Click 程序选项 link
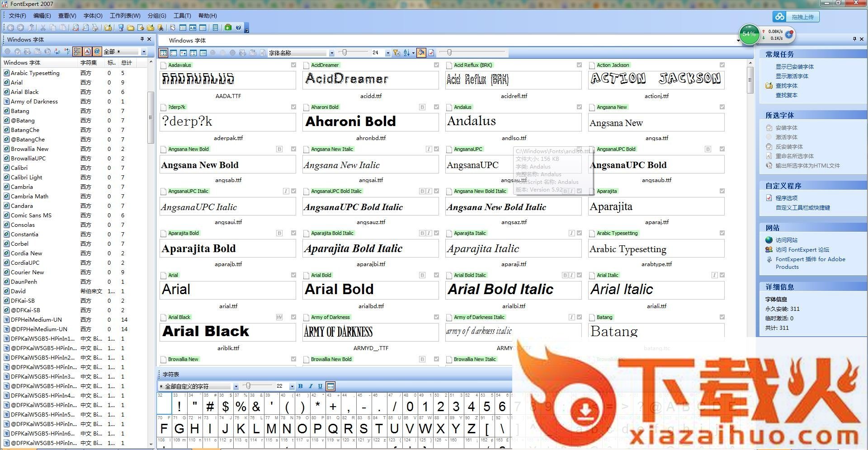The height and width of the screenshot is (450, 868). tap(786, 198)
